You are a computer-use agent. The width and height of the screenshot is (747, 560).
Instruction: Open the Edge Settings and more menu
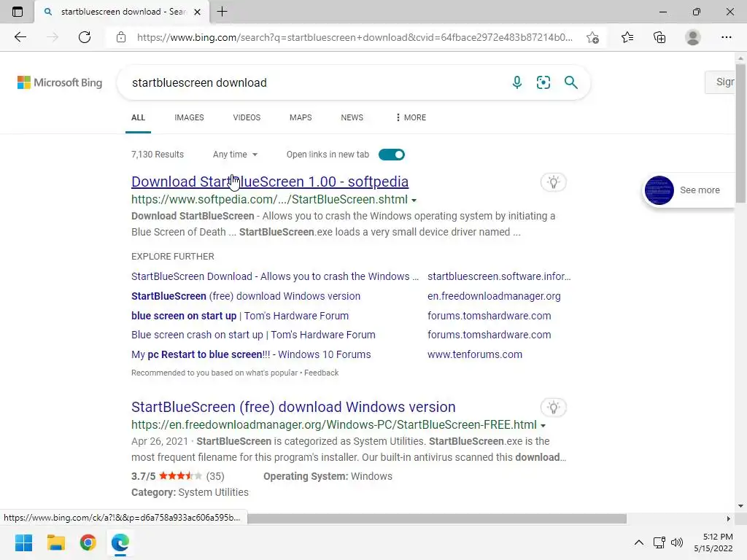(x=726, y=37)
